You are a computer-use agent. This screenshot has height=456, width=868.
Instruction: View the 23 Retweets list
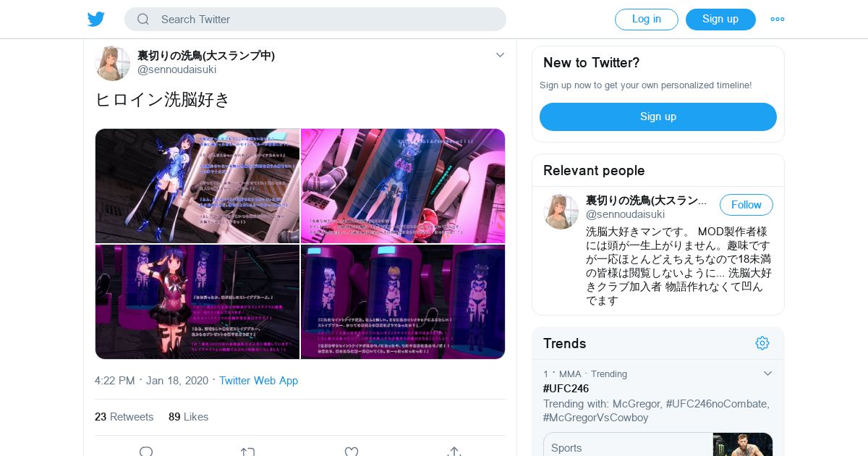pyautogui.click(x=124, y=417)
